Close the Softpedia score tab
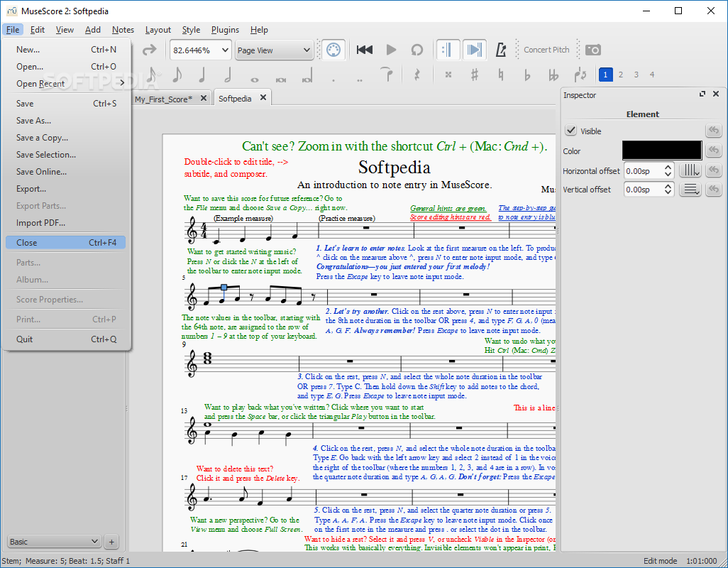This screenshot has width=728, height=568. 263,97
